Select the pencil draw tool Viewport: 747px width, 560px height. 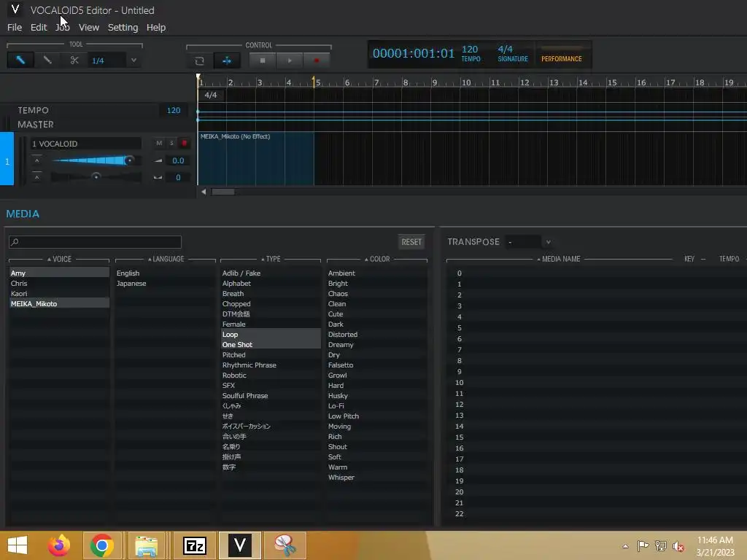pyautogui.click(x=47, y=61)
